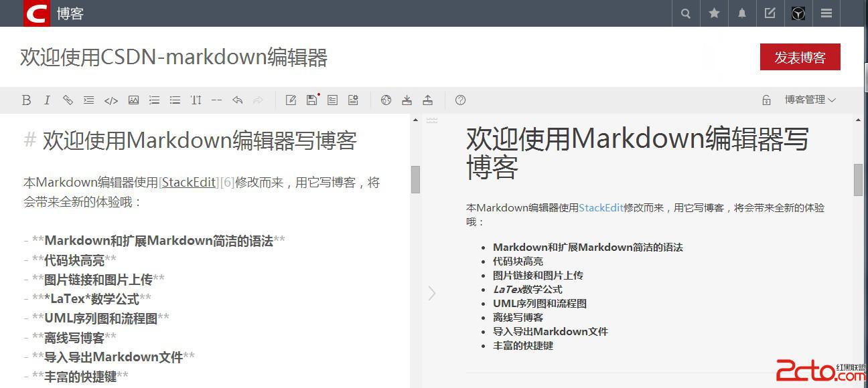Insert a blockquote using the indent icon

coord(88,100)
